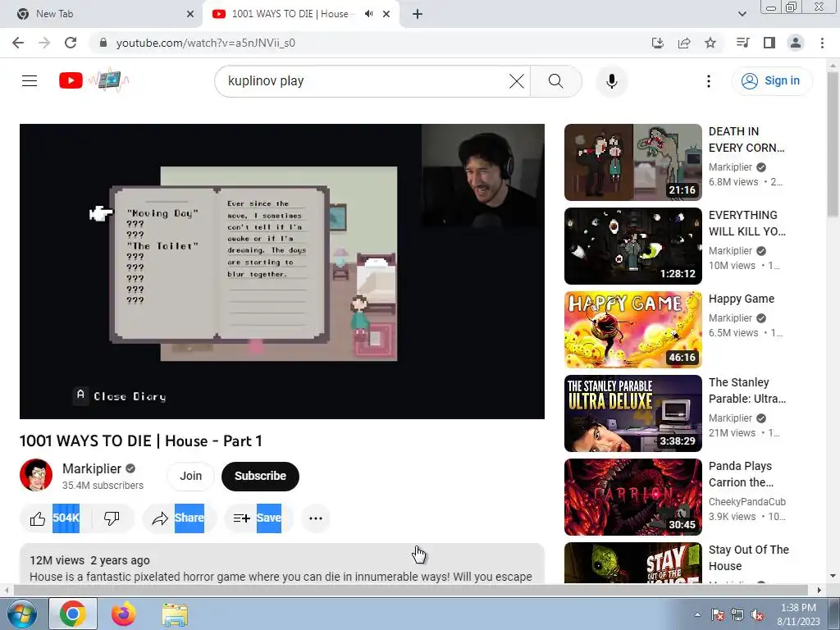Reload the page
This screenshot has height=630, width=840.
pos(71,43)
